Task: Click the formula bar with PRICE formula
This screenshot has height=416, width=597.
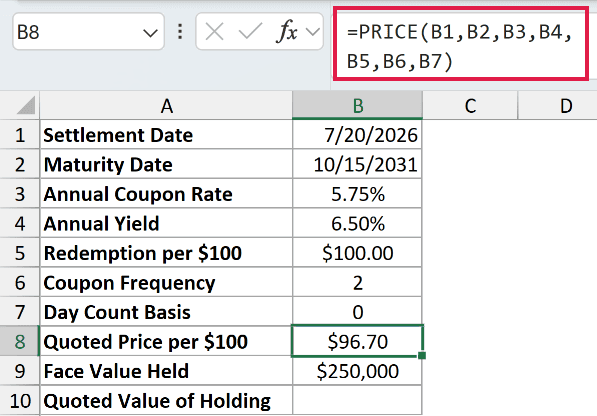Action: (x=461, y=44)
